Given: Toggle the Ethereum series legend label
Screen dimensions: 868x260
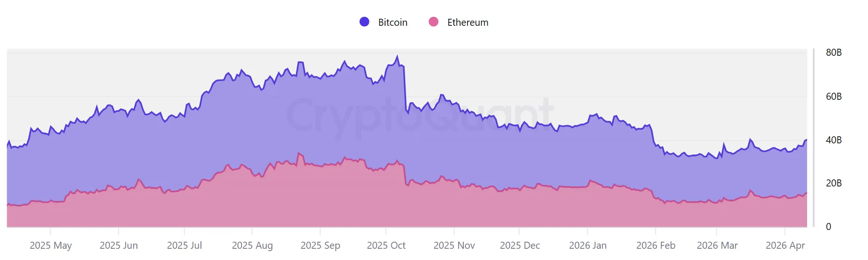Looking at the screenshot, I should coord(468,22).
